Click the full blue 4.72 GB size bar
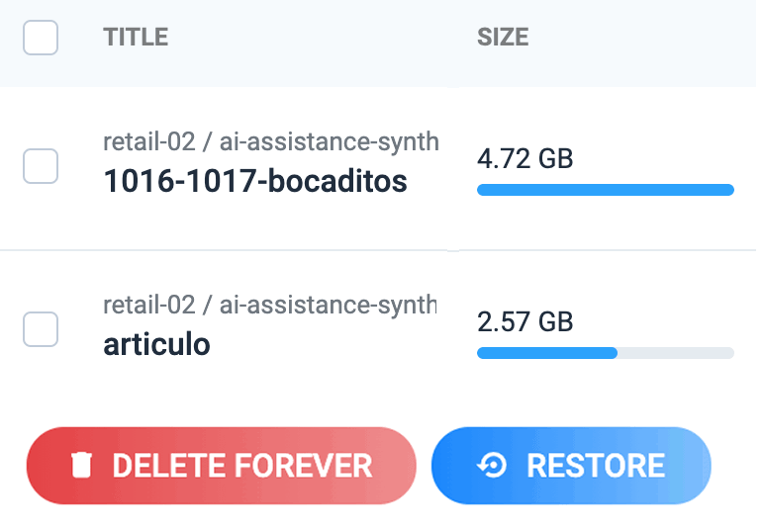The width and height of the screenshot is (763, 532). pos(606,190)
